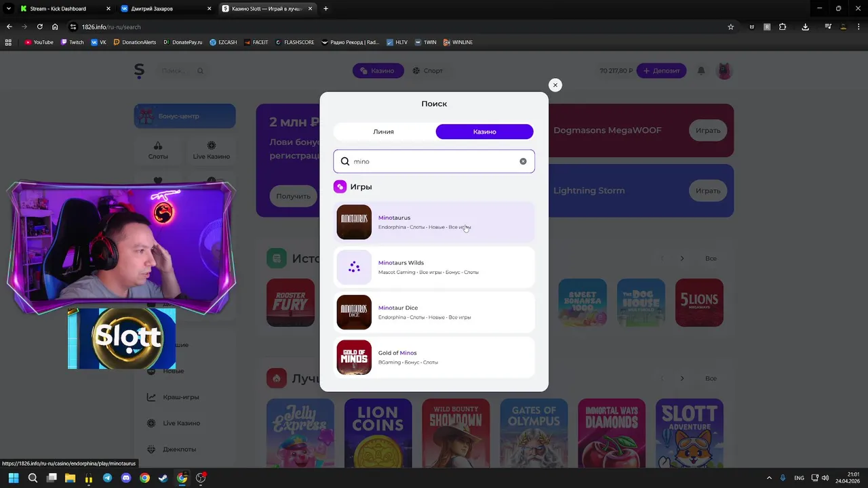The width and height of the screenshot is (868, 488).
Task: Open the Sweet Bonanza 1000 tile
Action: tap(583, 302)
